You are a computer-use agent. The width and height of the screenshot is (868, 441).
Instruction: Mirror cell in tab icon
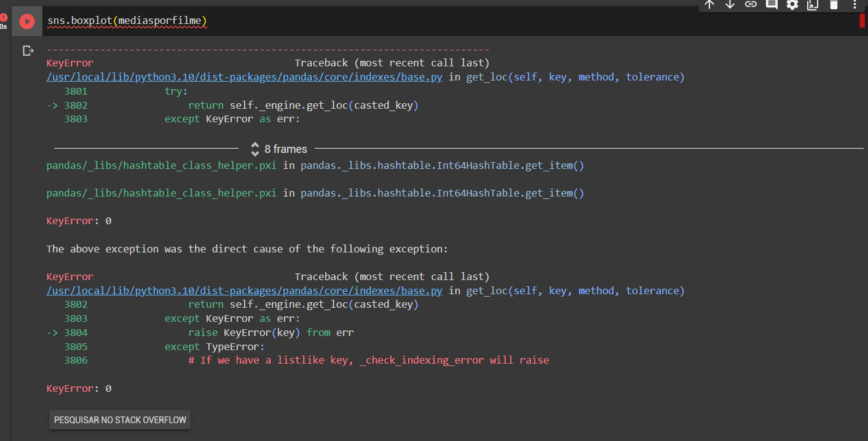813,5
